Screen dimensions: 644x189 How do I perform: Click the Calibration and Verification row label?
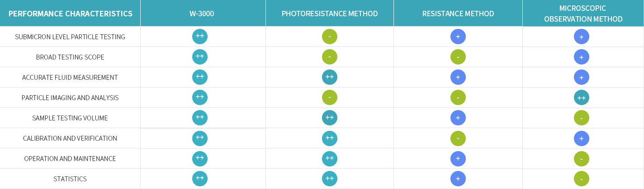pos(70,138)
